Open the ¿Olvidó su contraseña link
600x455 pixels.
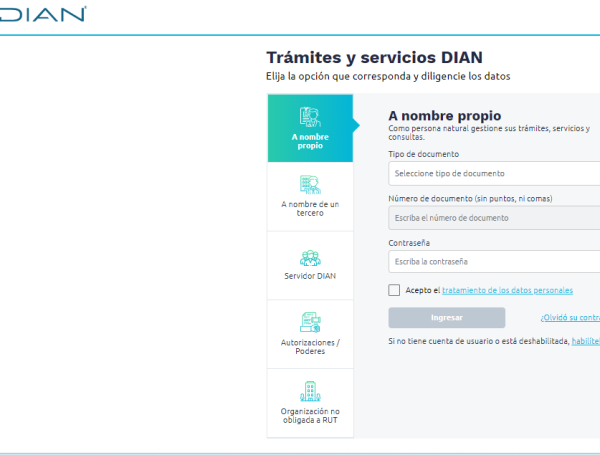pos(570,318)
